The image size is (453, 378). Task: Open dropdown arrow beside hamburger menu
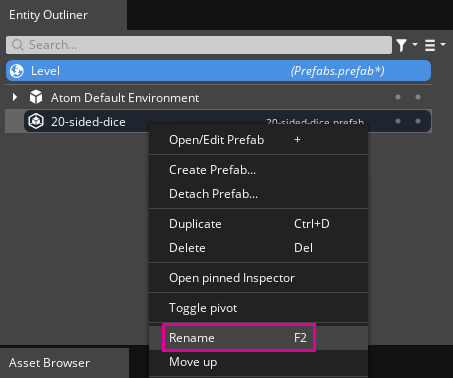click(443, 44)
